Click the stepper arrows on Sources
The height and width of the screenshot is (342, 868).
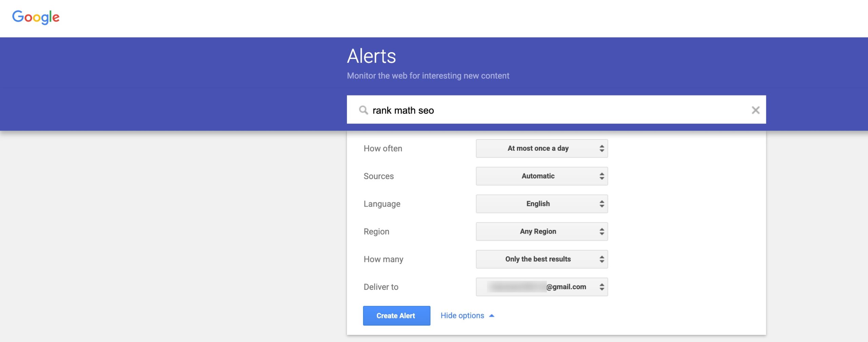point(602,176)
